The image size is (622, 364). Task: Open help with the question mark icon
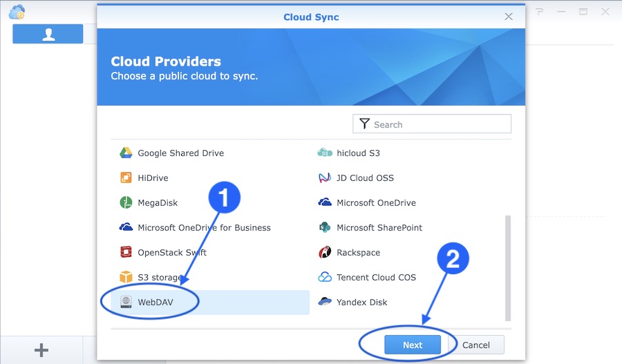click(538, 12)
